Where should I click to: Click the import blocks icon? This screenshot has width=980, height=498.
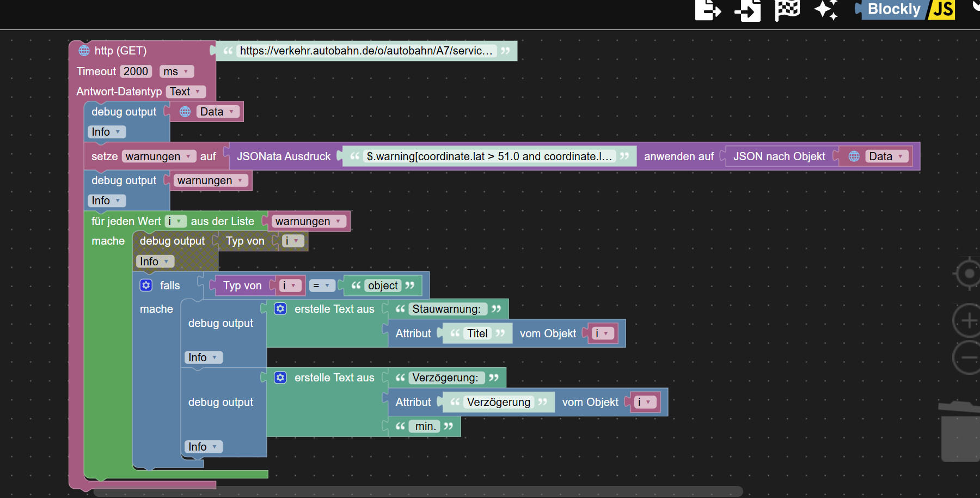[748, 10]
